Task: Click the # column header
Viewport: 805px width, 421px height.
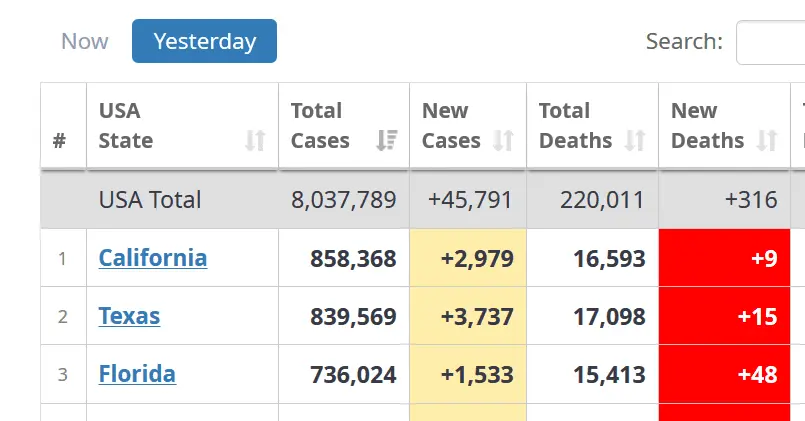Action: tap(60, 141)
